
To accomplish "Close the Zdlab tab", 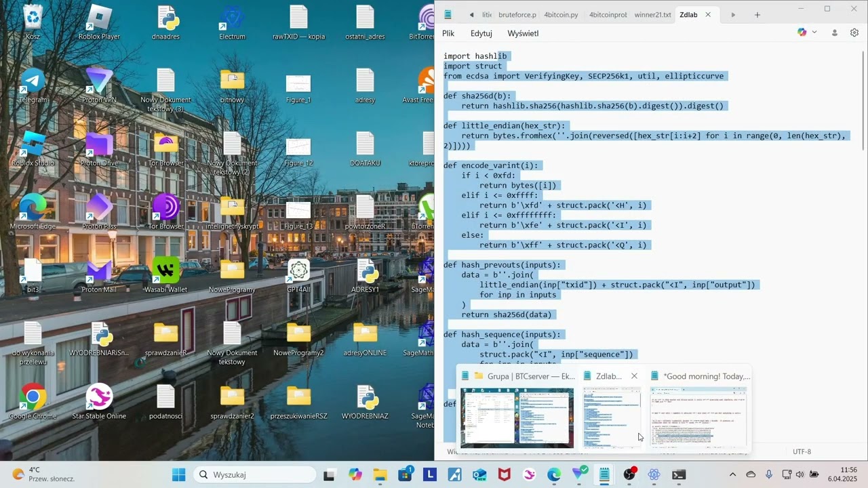I will 708,15.
